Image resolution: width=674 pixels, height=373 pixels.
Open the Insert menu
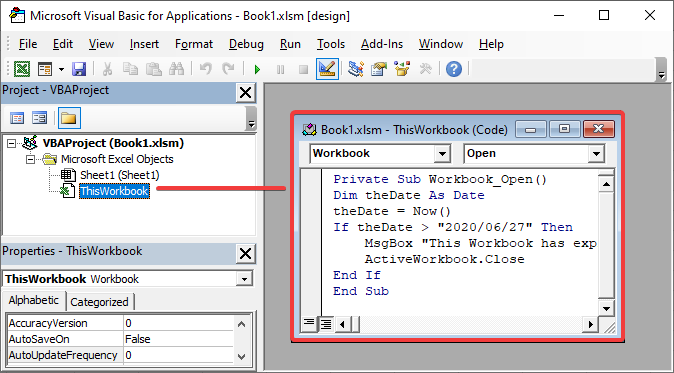(x=144, y=44)
